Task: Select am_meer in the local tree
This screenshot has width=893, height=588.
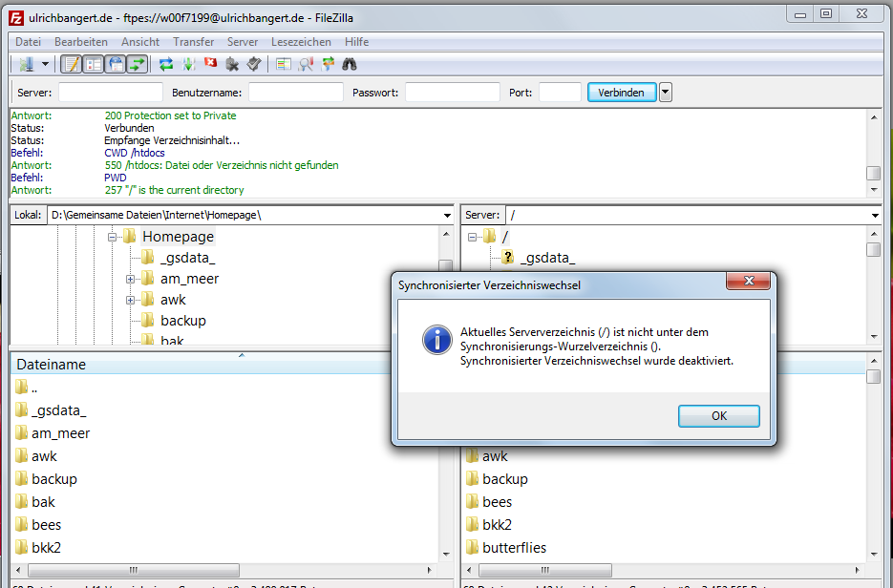Action: [190, 279]
